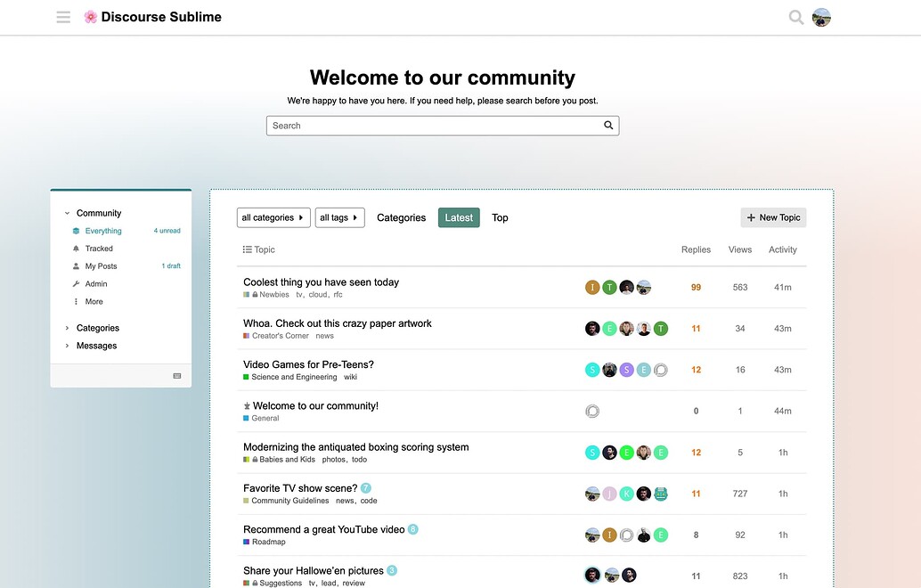Open keyboard shortcuts icon in sidebar

click(x=177, y=376)
